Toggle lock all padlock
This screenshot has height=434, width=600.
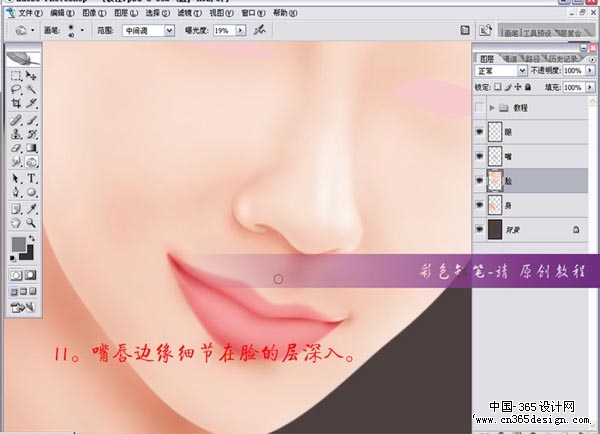[528, 87]
